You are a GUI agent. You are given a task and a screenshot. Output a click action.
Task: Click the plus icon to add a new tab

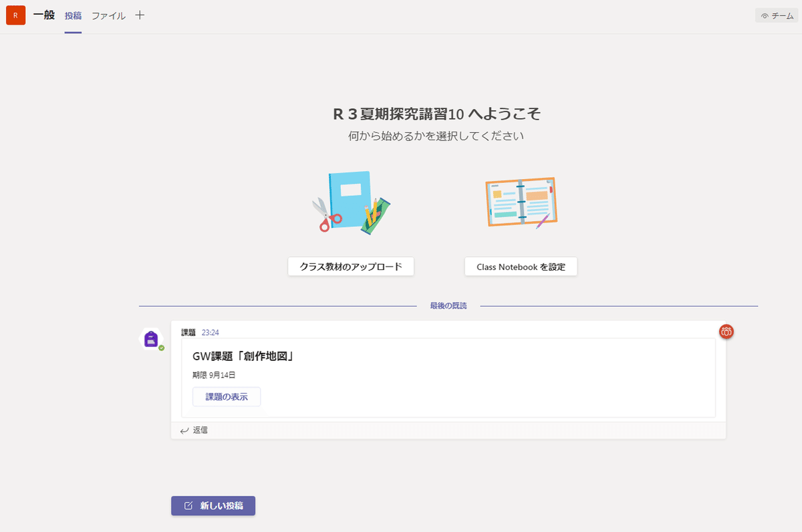click(140, 15)
